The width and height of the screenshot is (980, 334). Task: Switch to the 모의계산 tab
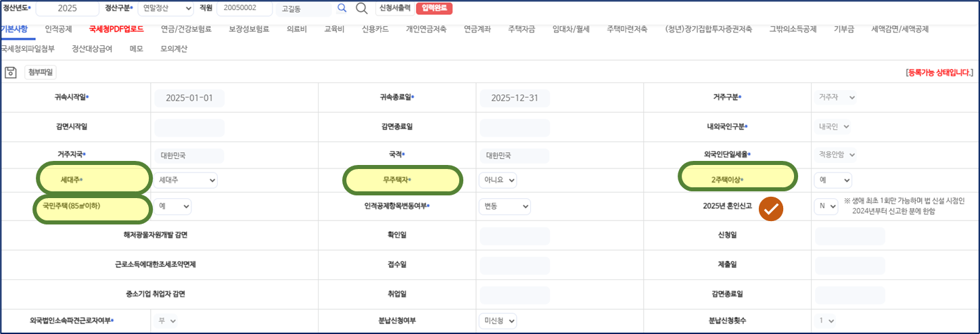coord(174,49)
